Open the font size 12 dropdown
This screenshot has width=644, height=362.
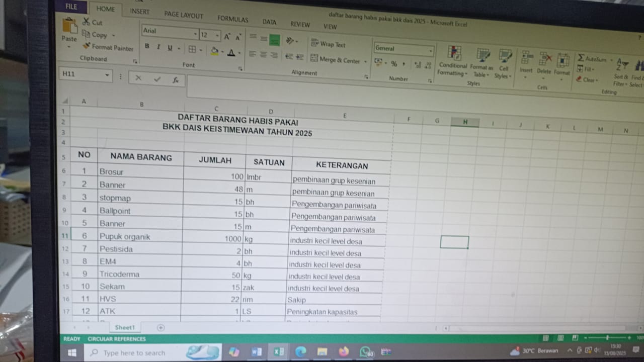pyautogui.click(x=217, y=35)
